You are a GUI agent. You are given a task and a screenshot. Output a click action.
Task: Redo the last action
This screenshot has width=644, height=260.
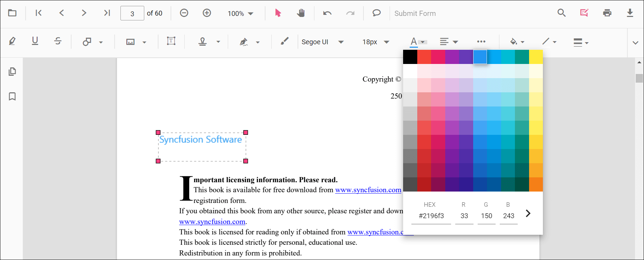(350, 13)
